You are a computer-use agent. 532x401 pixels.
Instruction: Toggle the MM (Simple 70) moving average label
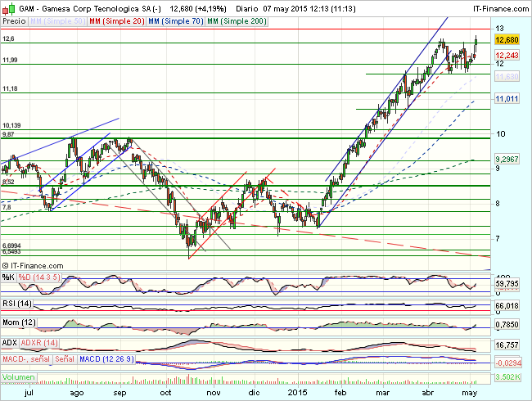[x=176, y=21]
